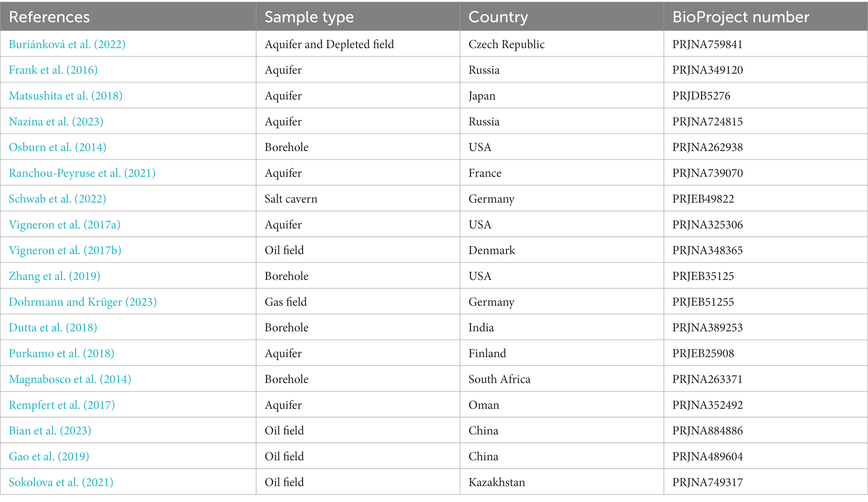Click the Frank et al. (2016) citation
868x502 pixels.
(x=53, y=70)
